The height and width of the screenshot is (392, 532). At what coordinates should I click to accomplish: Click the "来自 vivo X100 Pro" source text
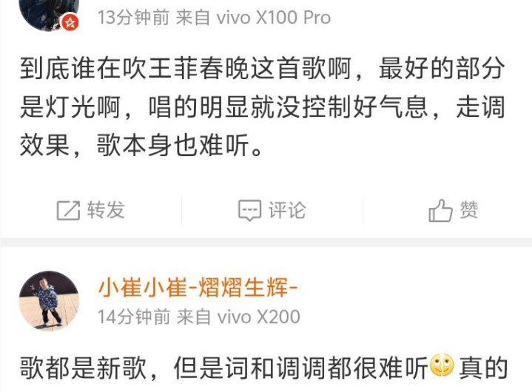pyautogui.click(x=253, y=17)
